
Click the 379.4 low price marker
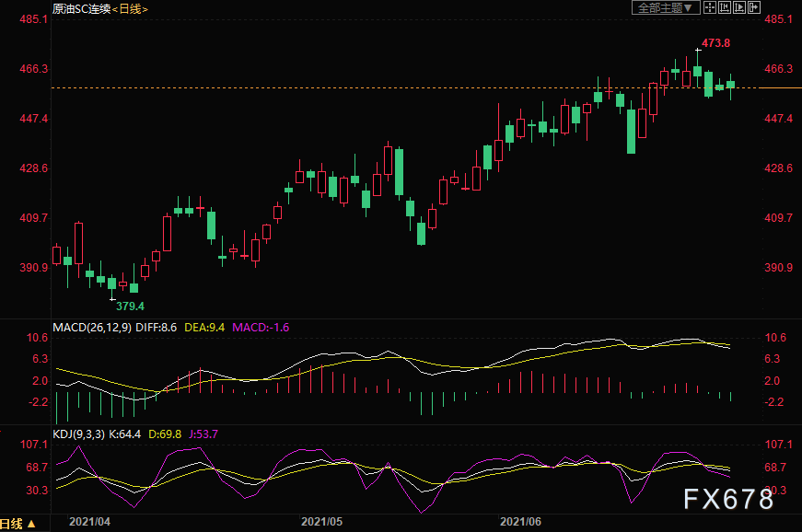click(x=130, y=306)
